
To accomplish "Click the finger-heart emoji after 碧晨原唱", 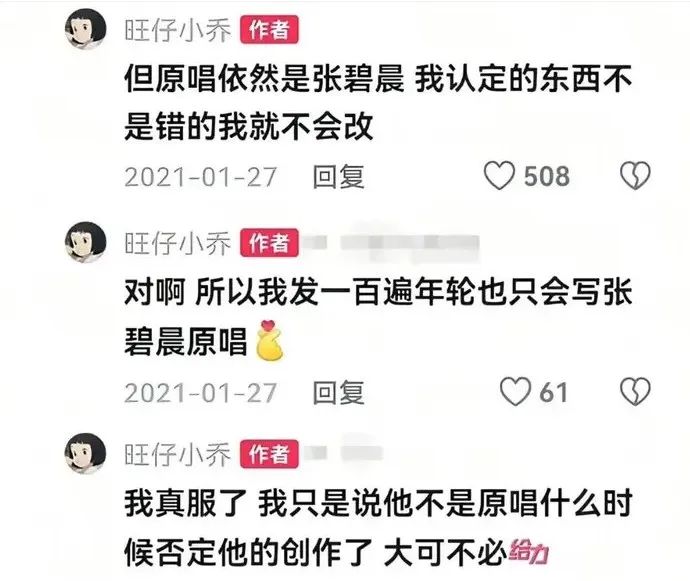I will pyautogui.click(x=270, y=341).
